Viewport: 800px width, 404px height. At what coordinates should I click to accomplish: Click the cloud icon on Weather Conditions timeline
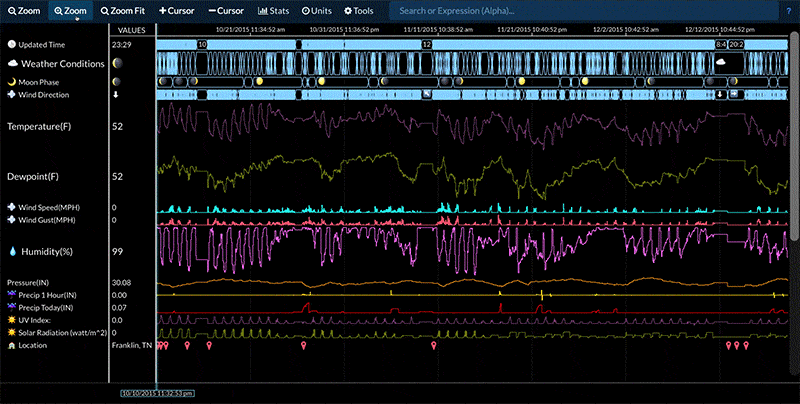click(721, 62)
